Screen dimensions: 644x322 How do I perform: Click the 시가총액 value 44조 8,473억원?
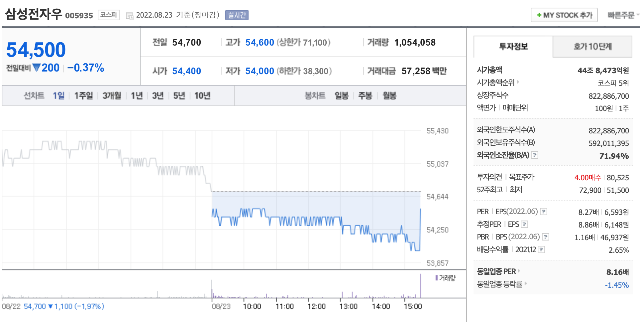[603, 71]
